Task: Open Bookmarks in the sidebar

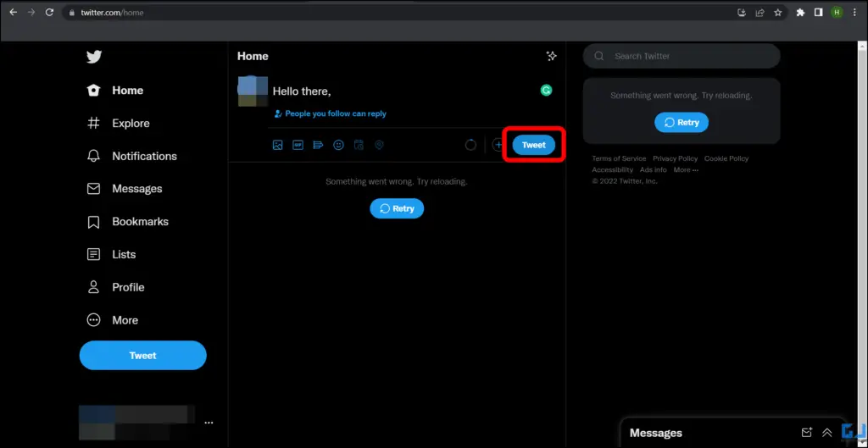Action: pyautogui.click(x=128, y=222)
